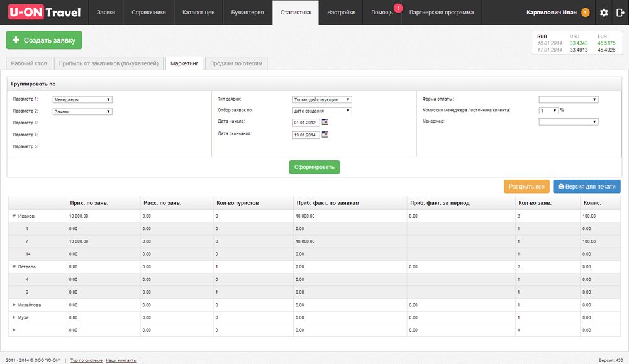Click the logout icon in header

click(620, 13)
